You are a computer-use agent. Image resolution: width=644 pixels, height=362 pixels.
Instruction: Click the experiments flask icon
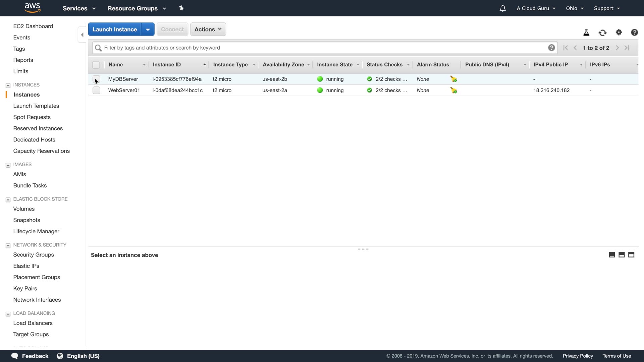[x=586, y=33]
